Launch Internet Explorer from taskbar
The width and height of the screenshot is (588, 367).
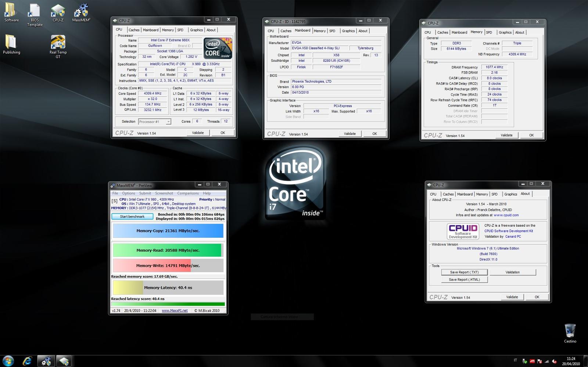click(x=27, y=361)
